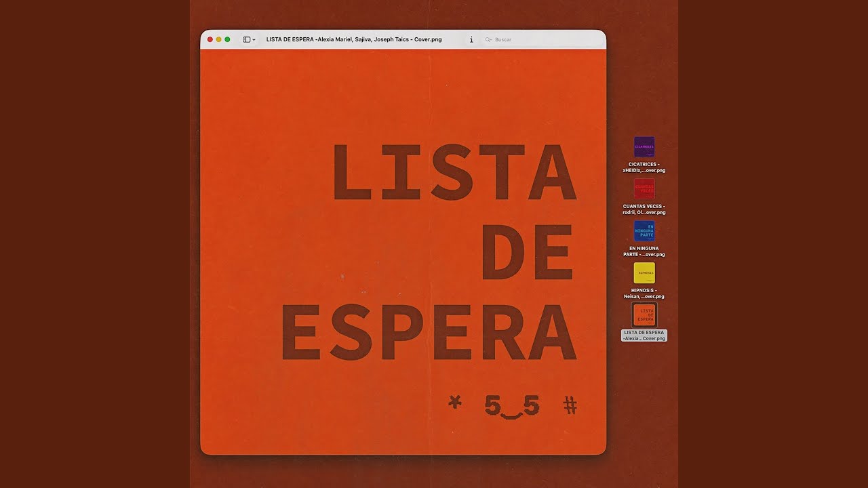Screen dimensions: 868x488
Task: Maximize the window using the green button
Action: [x=227, y=39]
